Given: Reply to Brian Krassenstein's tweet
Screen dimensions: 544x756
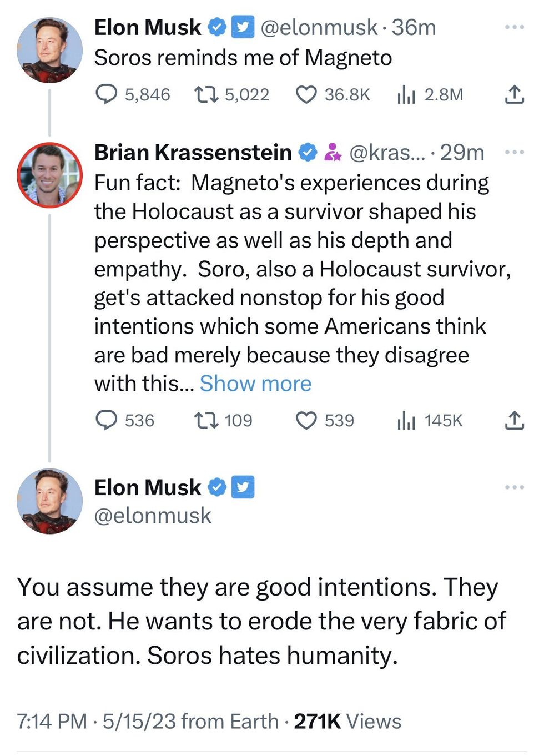Looking at the screenshot, I should pos(106,420).
